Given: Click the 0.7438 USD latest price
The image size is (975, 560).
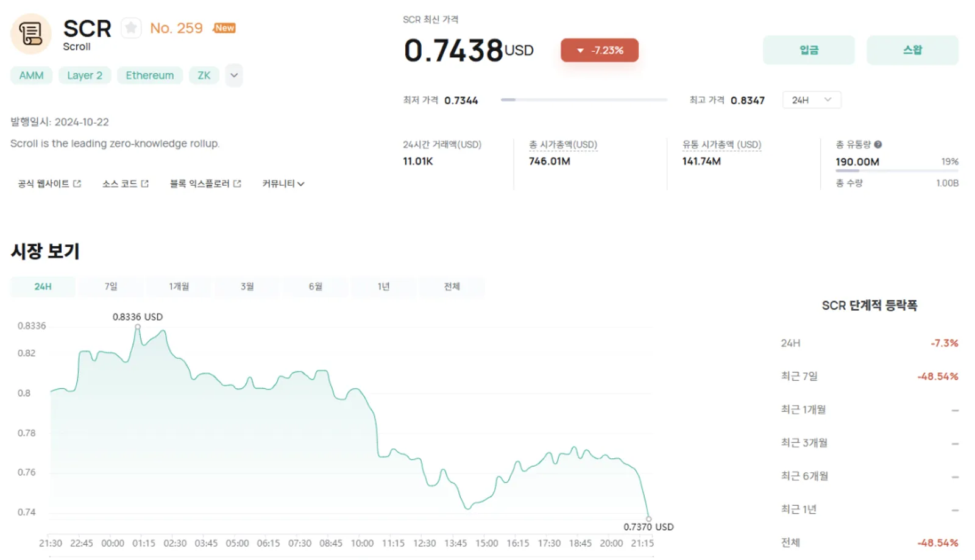Looking at the screenshot, I should (x=468, y=50).
